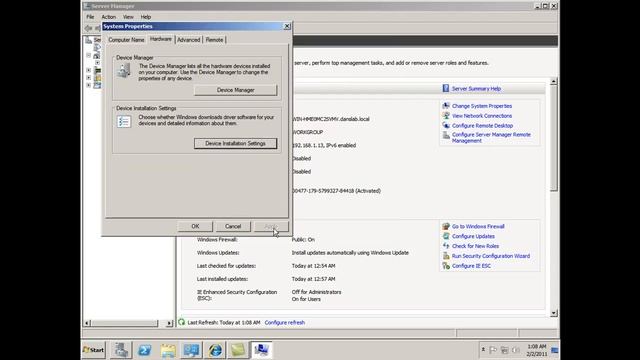Expand the indented child node under the expanded tree node
640x360 pixels.
pyautogui.click(x=97, y=63)
